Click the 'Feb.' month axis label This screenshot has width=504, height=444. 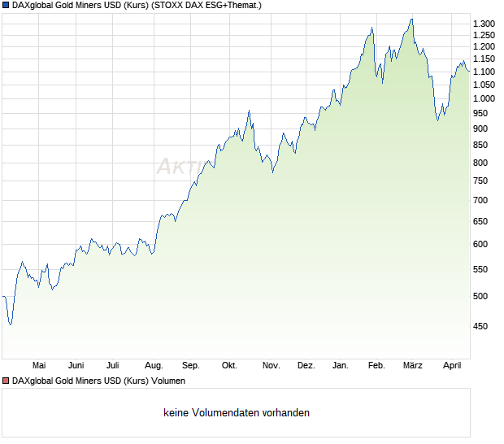376,366
